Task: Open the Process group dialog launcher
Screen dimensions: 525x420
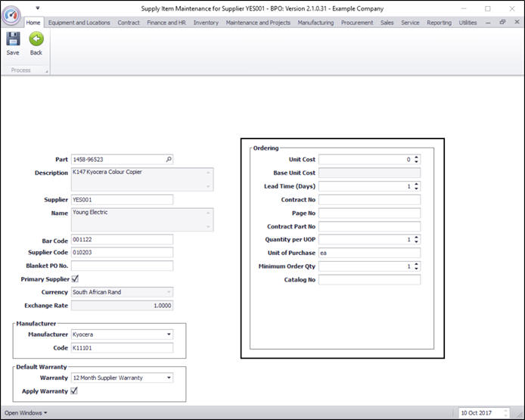Action: click(47, 71)
